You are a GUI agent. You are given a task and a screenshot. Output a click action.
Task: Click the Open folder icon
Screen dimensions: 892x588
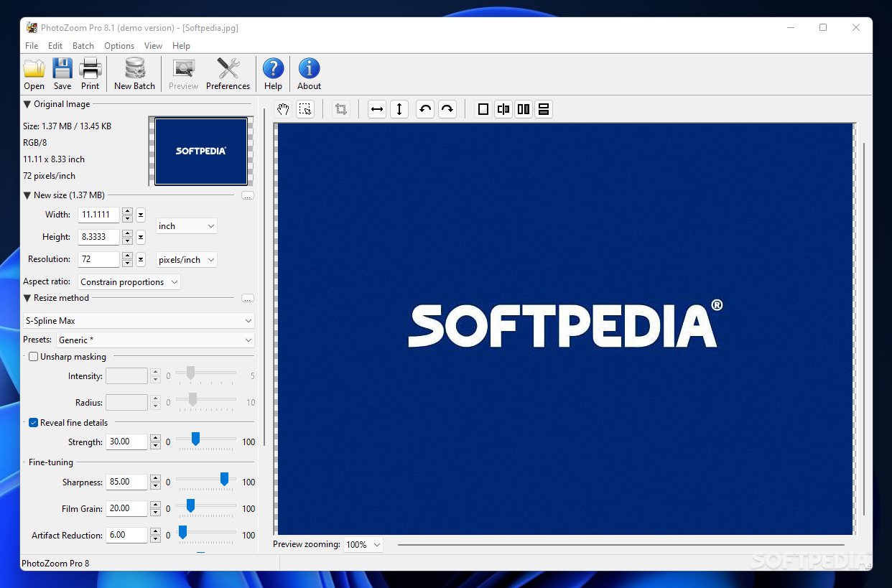[x=34, y=69]
